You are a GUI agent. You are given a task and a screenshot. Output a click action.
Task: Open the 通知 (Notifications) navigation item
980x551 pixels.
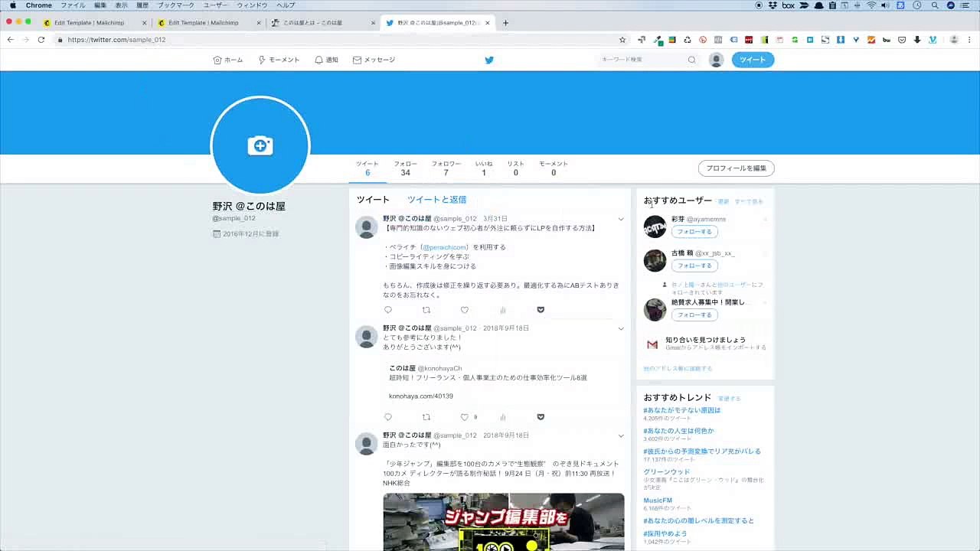tap(326, 60)
